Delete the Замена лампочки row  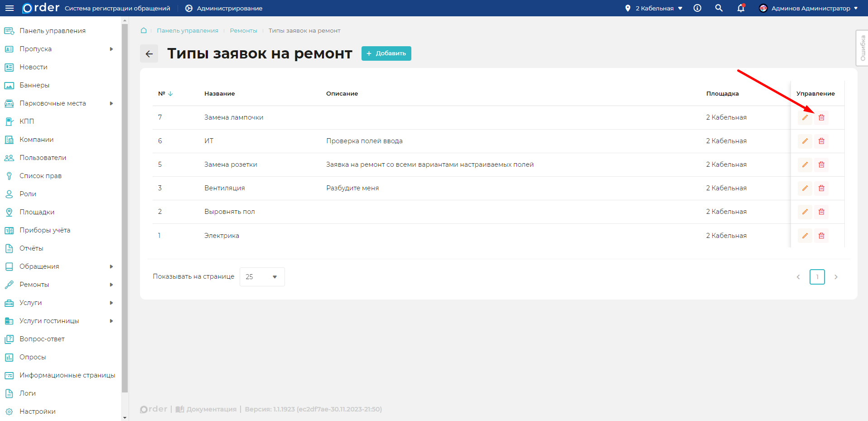(x=821, y=117)
